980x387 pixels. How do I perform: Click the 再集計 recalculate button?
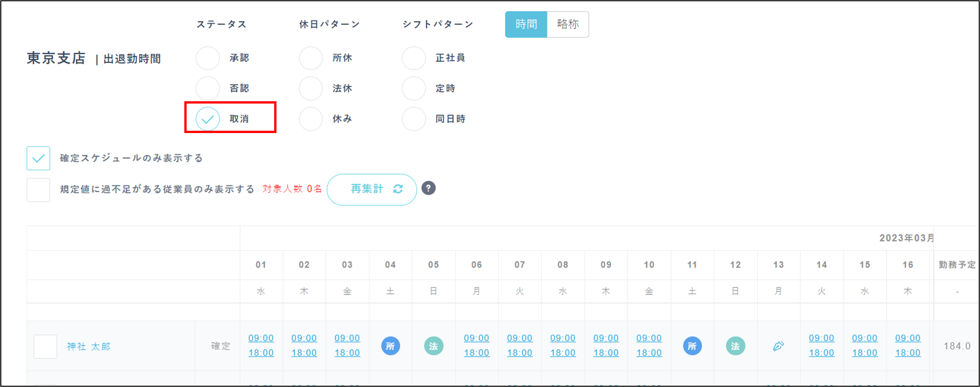[x=372, y=189]
